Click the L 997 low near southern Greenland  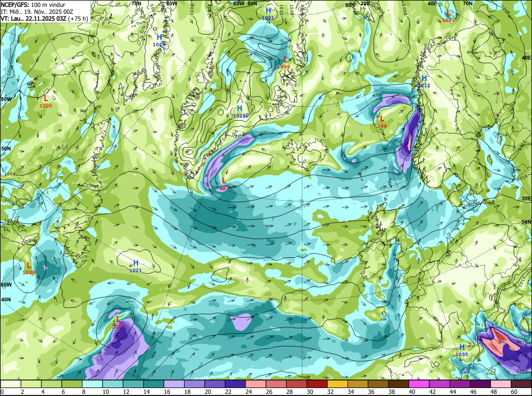pyautogui.click(x=224, y=183)
